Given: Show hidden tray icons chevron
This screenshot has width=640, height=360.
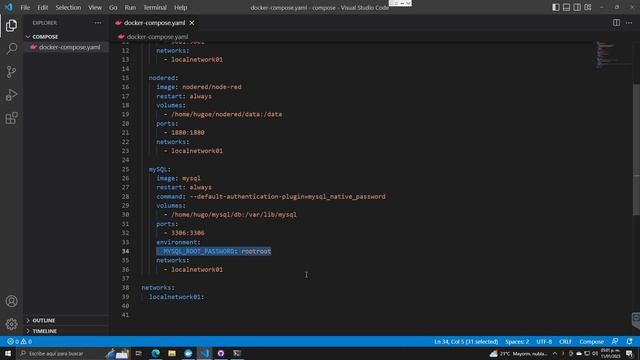Looking at the screenshot, I should [555, 353].
